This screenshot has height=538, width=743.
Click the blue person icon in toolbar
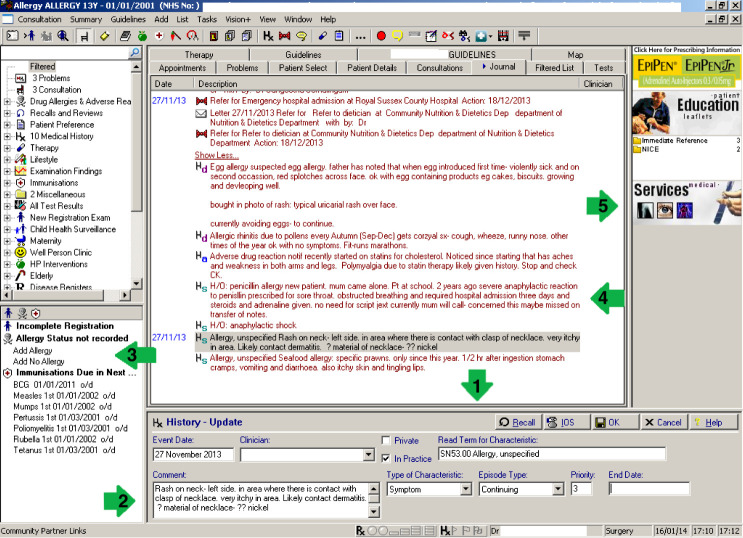pos(30,36)
